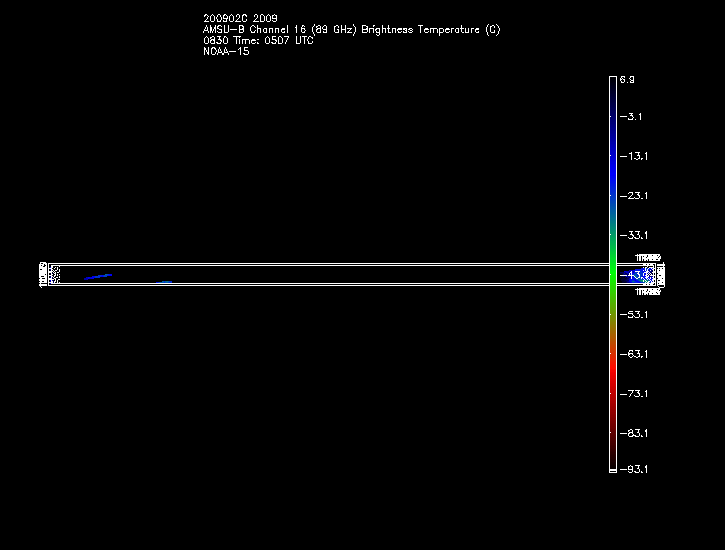Click the NOAA-15 satellite label
725x550 pixels.
tap(226, 52)
